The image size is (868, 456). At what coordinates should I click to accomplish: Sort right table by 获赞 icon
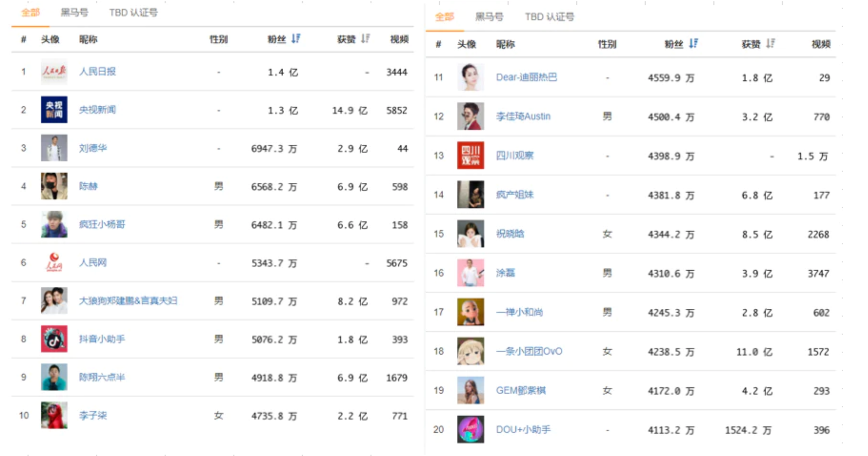(770, 43)
